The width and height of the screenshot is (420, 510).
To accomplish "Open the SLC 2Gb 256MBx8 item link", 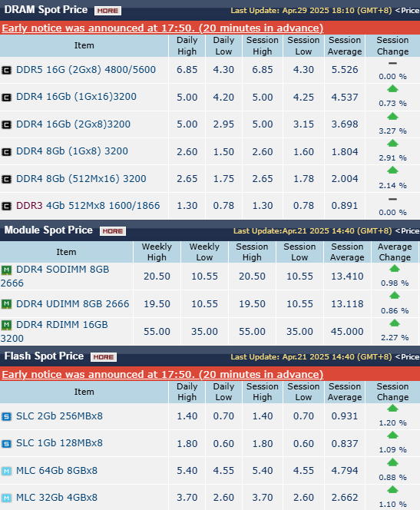I will [59, 416].
